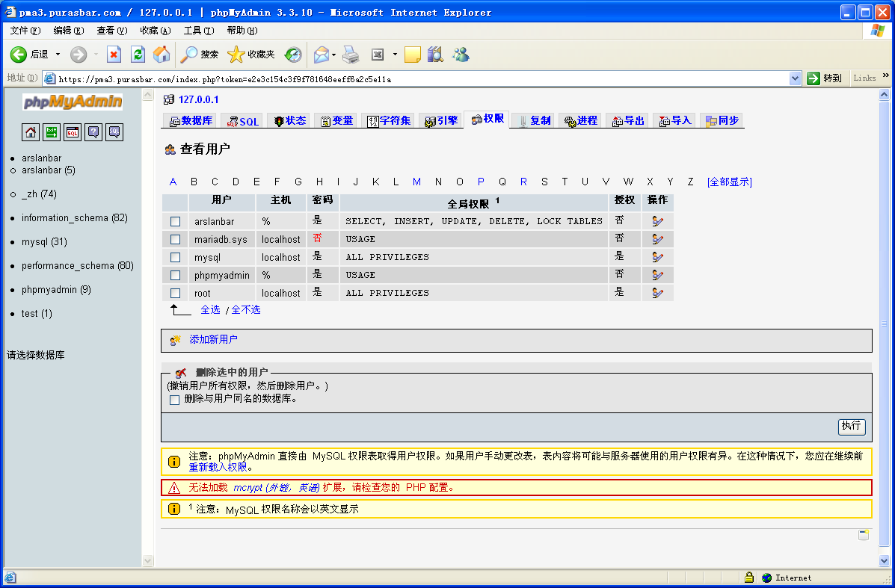Expand the Links toolbar chevron
Viewport: 895px width, 588px height.
pos(886,75)
